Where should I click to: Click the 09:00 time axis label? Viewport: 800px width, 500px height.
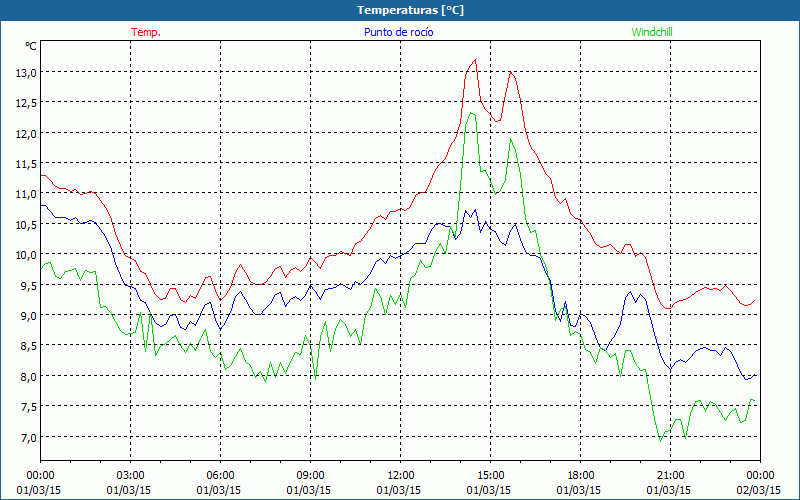[x=310, y=476]
